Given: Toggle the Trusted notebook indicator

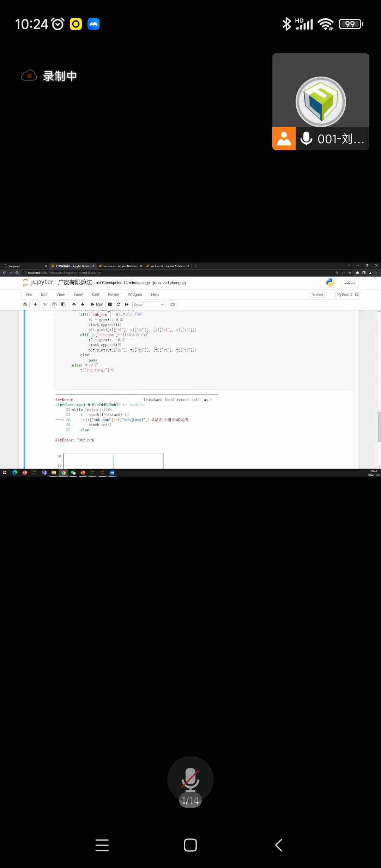Looking at the screenshot, I should click(x=317, y=295).
